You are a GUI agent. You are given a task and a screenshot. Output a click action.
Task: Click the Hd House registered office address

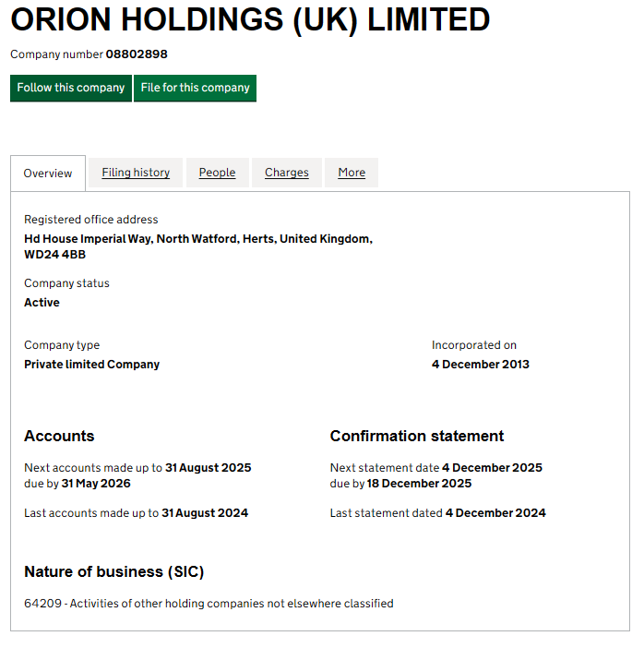(x=197, y=246)
